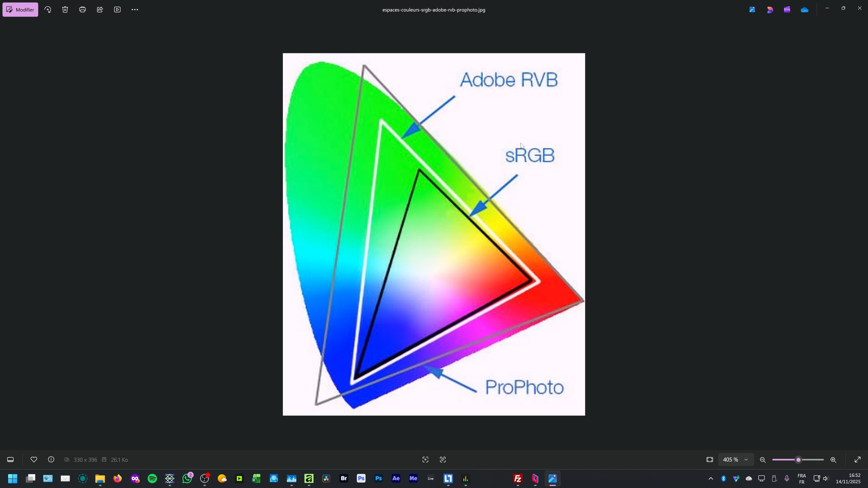Enter full screen with the expand arrows icon
Viewport: 868px width, 488px height.
858,460
